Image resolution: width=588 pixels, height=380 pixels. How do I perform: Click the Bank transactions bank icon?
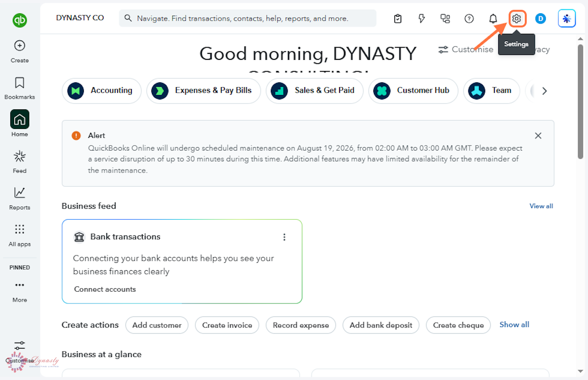coord(79,237)
